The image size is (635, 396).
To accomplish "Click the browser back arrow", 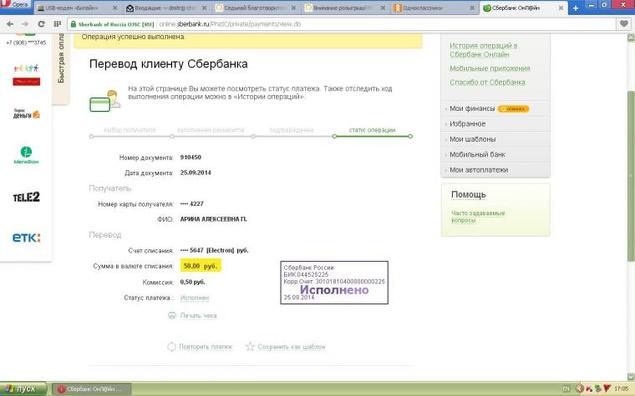I will (x=10, y=24).
